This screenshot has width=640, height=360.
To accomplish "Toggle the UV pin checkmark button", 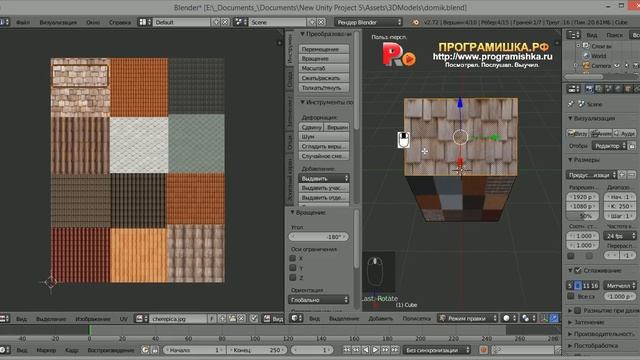I will click(253, 318).
